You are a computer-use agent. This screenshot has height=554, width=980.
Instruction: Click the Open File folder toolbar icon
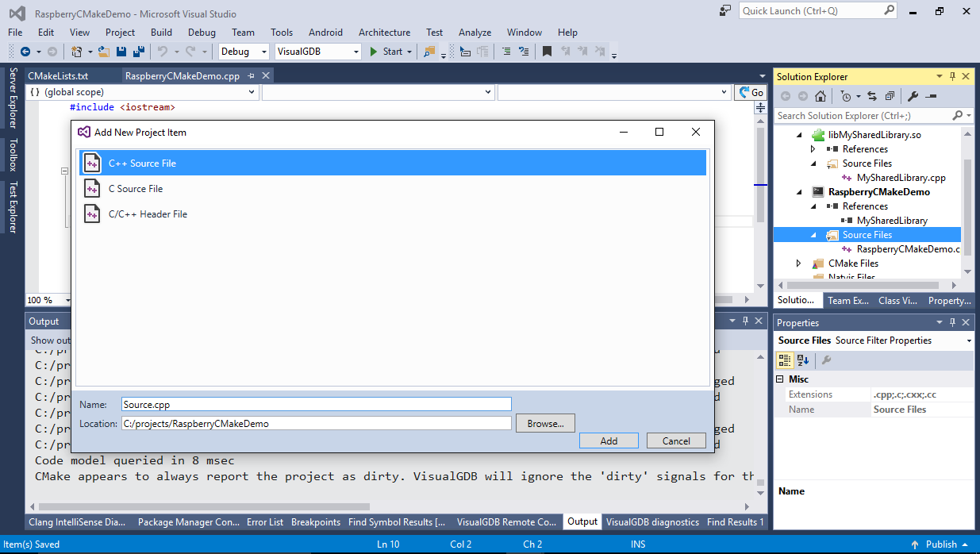pos(104,52)
